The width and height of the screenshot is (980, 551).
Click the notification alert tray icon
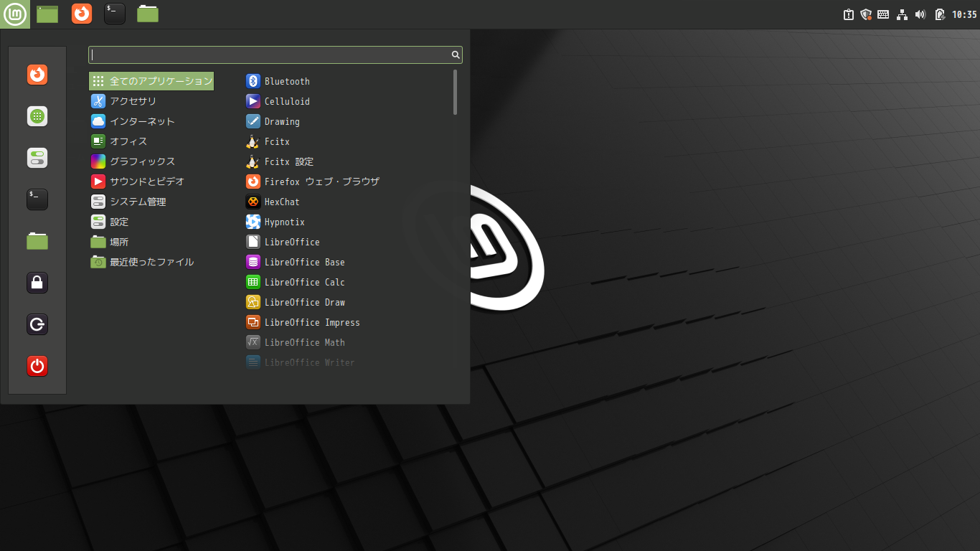click(x=849, y=14)
